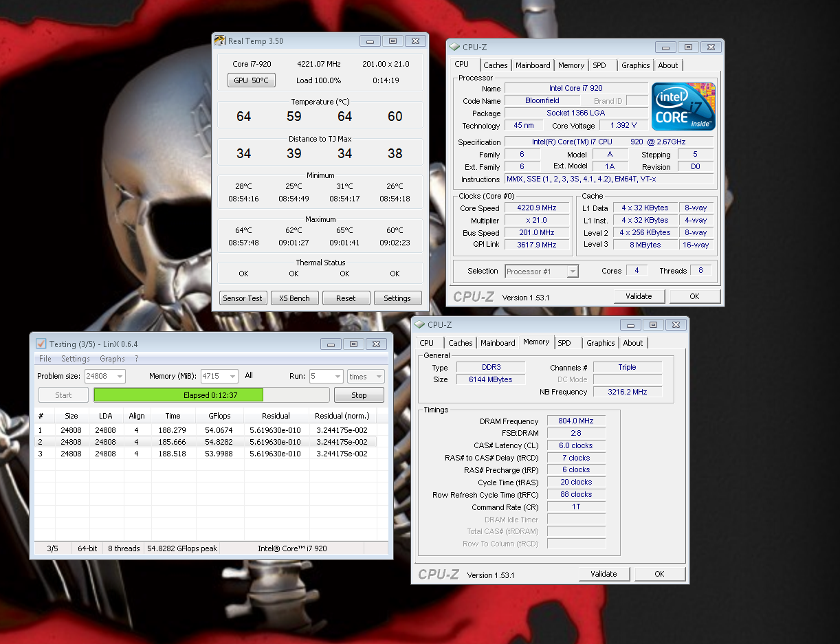Click the Intel Core i7 inside logo
Image resolution: width=840 pixels, height=644 pixels.
pos(684,107)
